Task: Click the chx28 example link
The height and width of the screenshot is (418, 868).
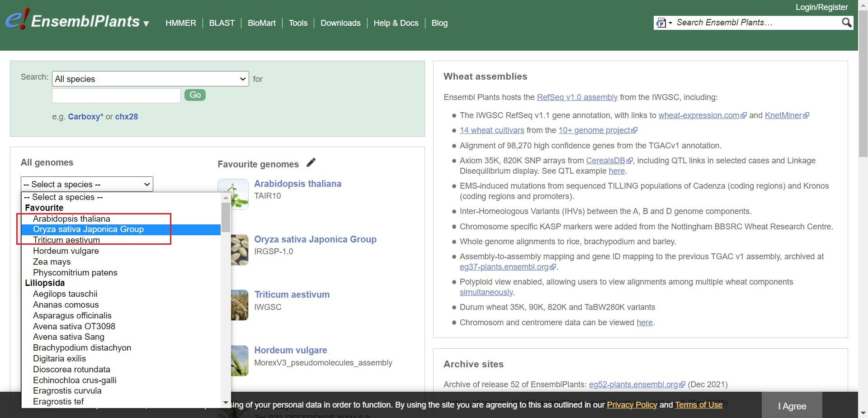Action: coord(127,117)
